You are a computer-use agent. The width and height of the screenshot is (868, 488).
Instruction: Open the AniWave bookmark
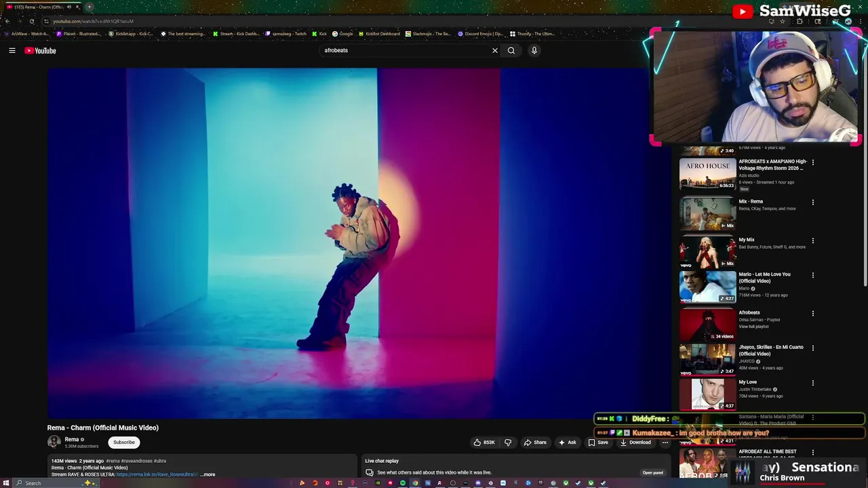[26, 34]
